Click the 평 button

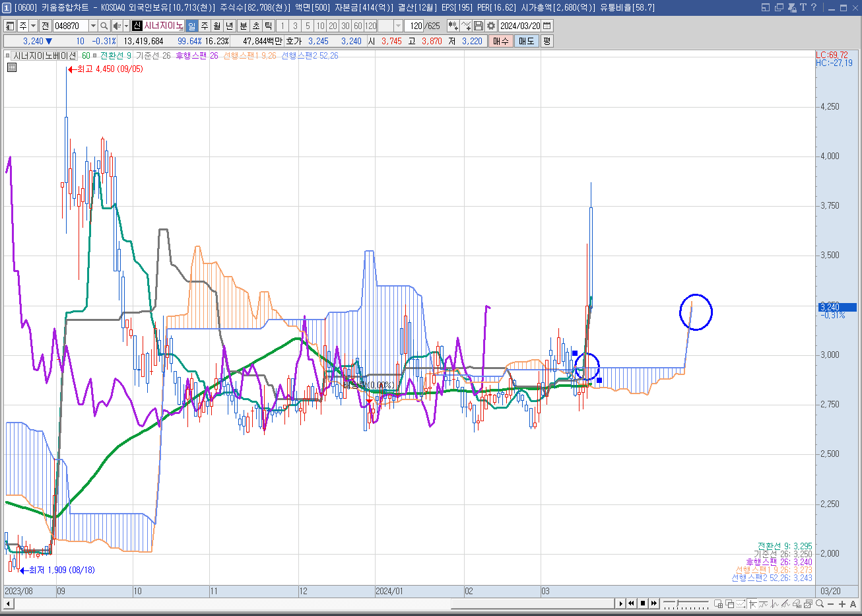[547, 41]
